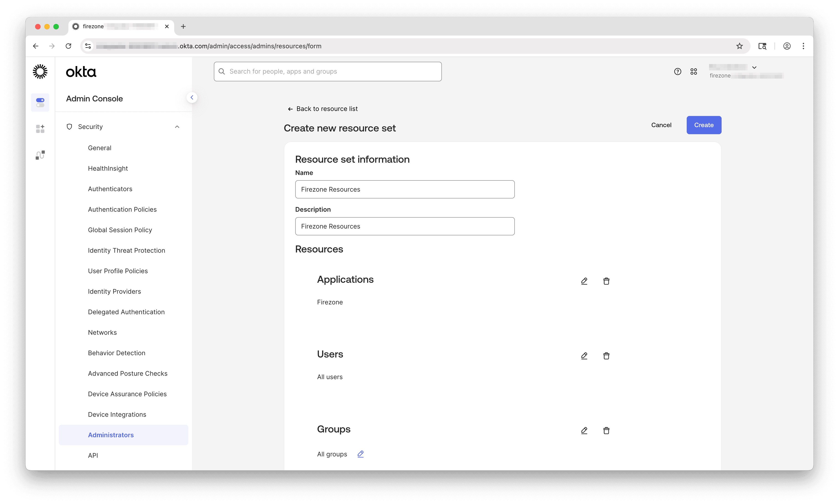Remove the Groups resource via its trash icon

606,430
